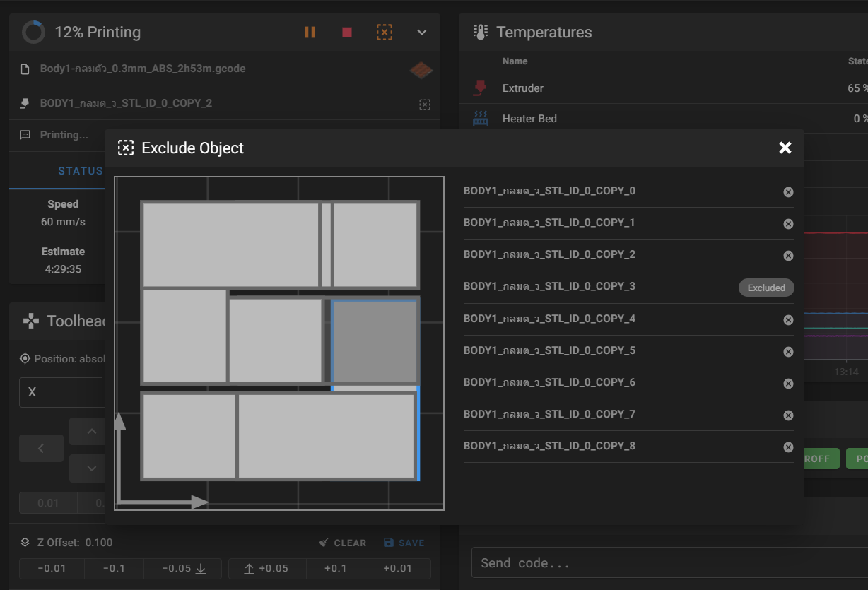Lower Z-offset by 0.01

click(52, 569)
